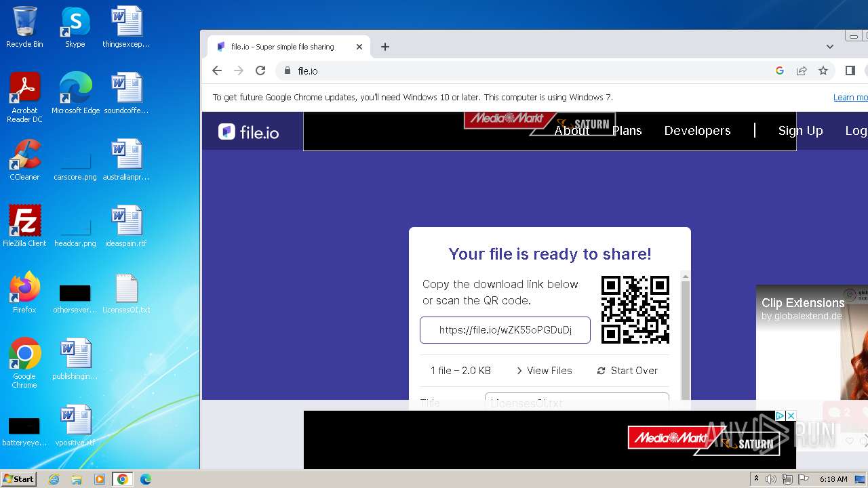Click Learn more about Chrome updates

tap(850, 98)
